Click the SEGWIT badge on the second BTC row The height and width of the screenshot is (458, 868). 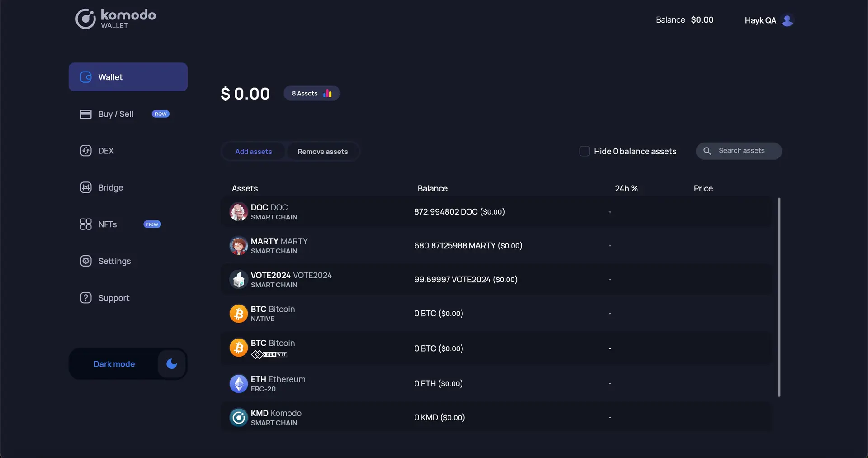coord(270,355)
